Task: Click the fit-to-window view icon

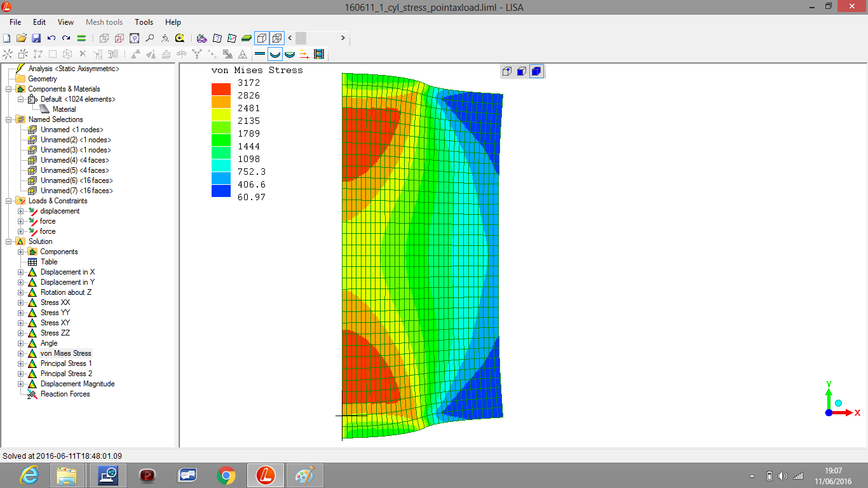Action: (x=134, y=38)
